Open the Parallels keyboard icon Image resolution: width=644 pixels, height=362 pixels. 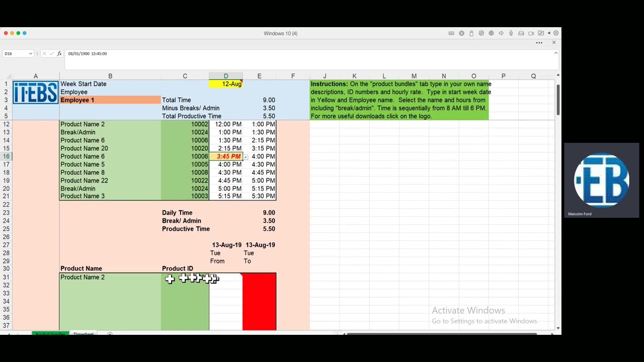(x=451, y=33)
